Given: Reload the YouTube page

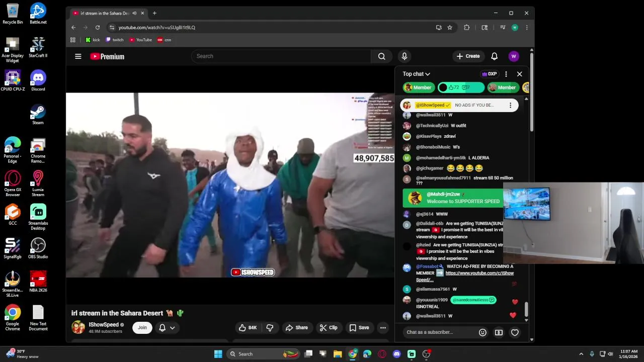Looking at the screenshot, I should click(98, 28).
